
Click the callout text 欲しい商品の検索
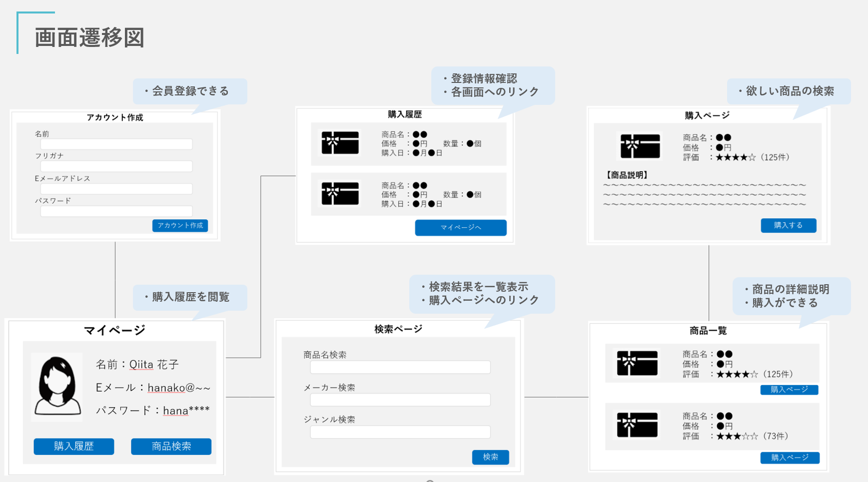click(x=790, y=91)
